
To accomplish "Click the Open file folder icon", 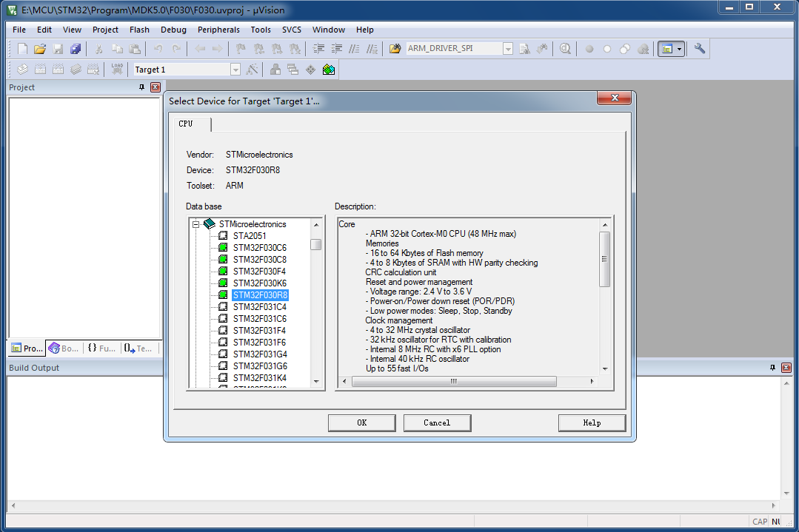I will click(40, 49).
